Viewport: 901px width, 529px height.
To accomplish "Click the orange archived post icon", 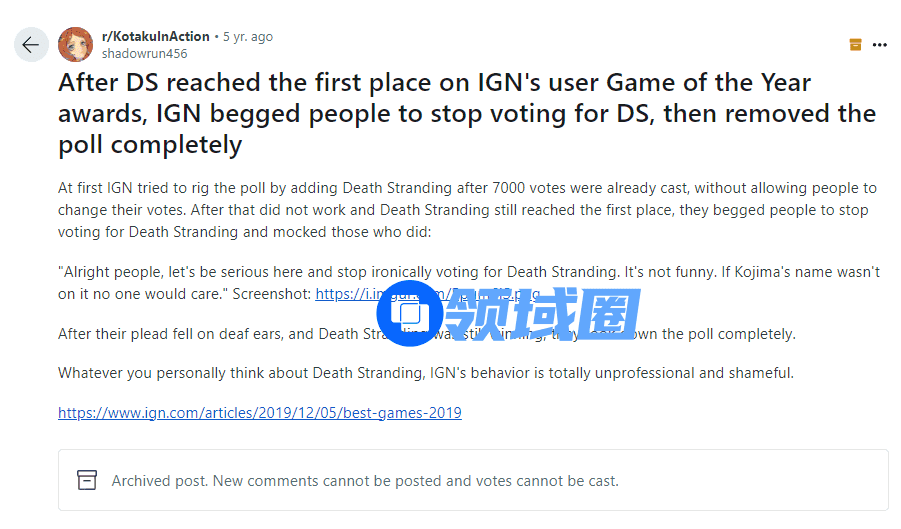I will (x=855, y=44).
